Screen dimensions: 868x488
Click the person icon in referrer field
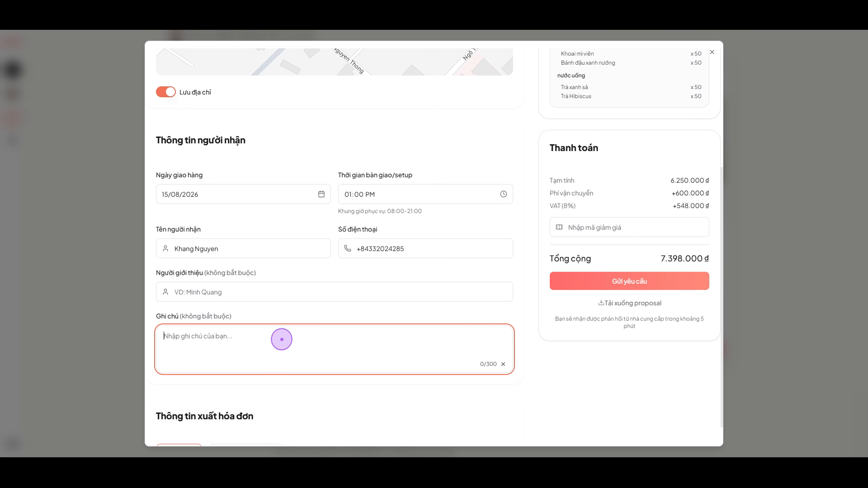coord(165,292)
